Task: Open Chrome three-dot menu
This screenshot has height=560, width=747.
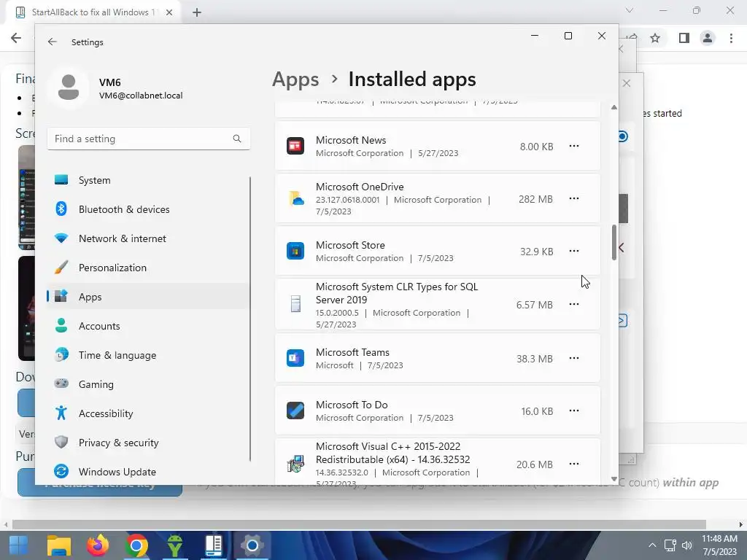Action: (x=731, y=38)
